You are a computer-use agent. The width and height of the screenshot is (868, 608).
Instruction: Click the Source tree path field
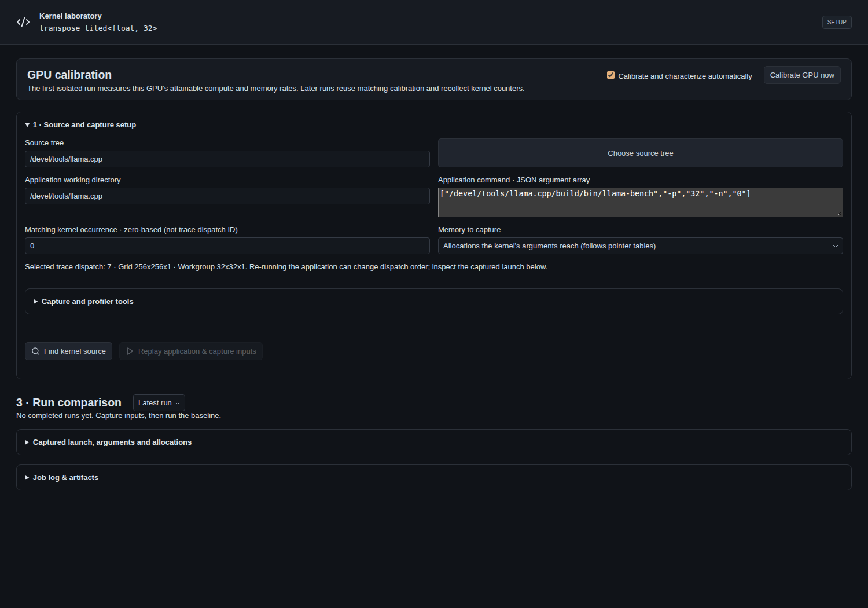[x=227, y=159]
